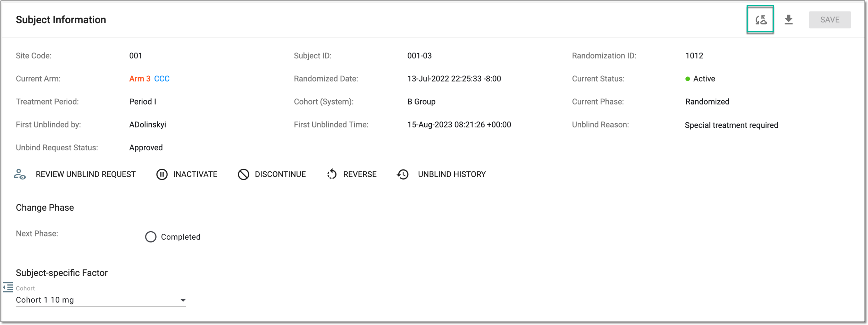Click Subject ID value 001-03
This screenshot has width=868, height=325.
pos(419,56)
